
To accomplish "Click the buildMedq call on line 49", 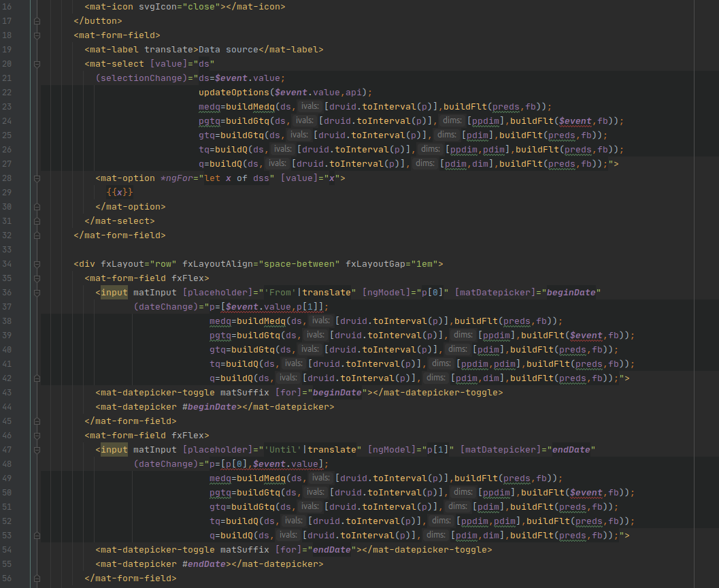I will point(261,478).
